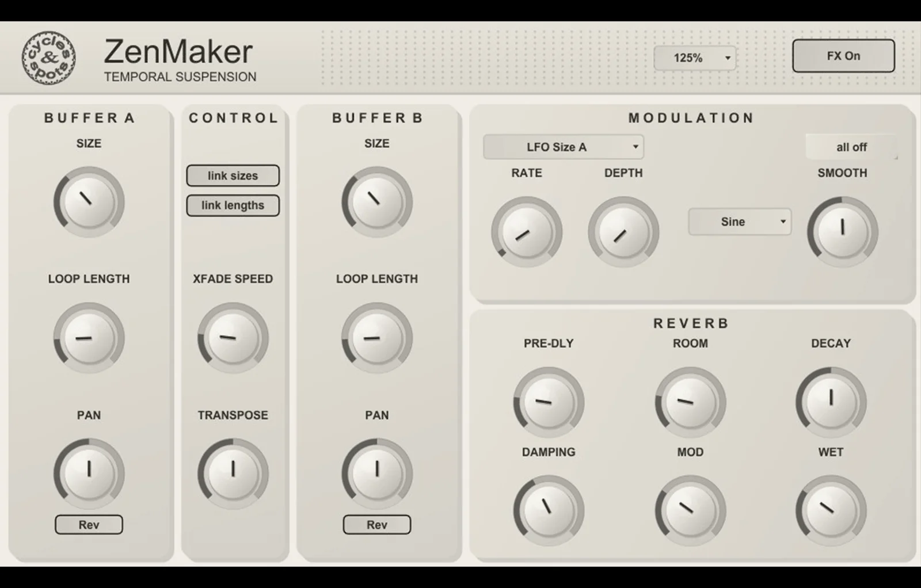
Task: Click the reverb PRE-DLY knob
Action: 549,402
